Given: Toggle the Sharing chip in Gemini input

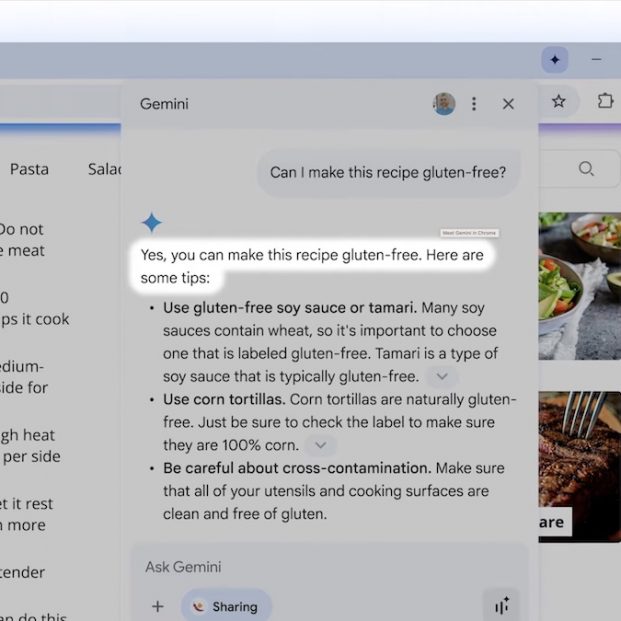Looking at the screenshot, I should pos(226,606).
